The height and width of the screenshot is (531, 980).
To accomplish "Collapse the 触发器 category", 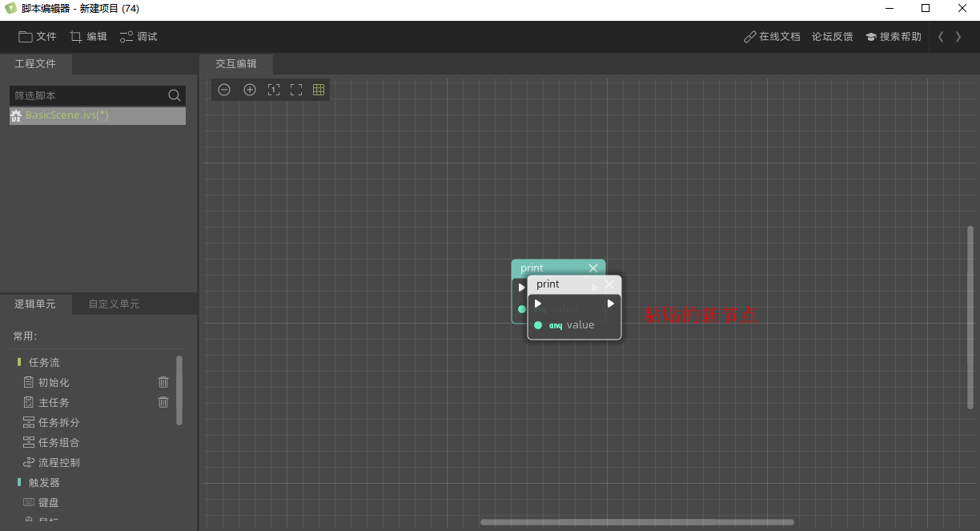I will click(44, 483).
